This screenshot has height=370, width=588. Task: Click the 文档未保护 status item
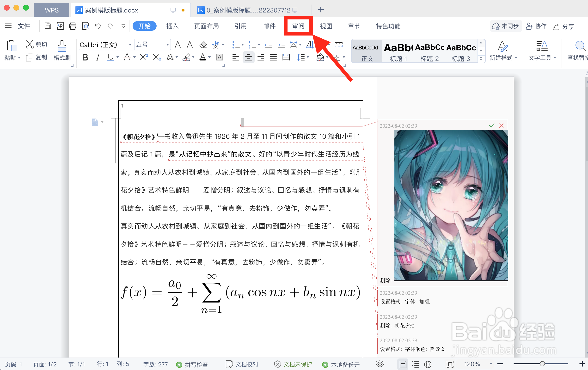tap(293, 364)
